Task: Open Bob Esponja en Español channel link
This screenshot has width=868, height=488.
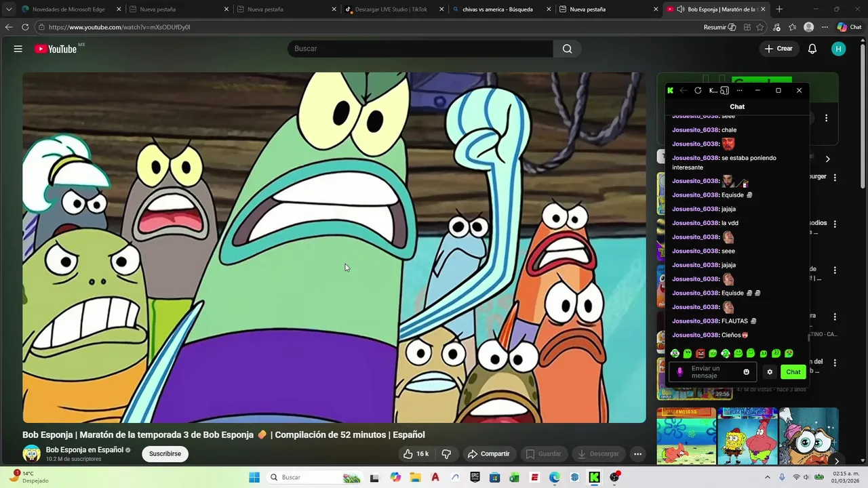Action: [85, 449]
